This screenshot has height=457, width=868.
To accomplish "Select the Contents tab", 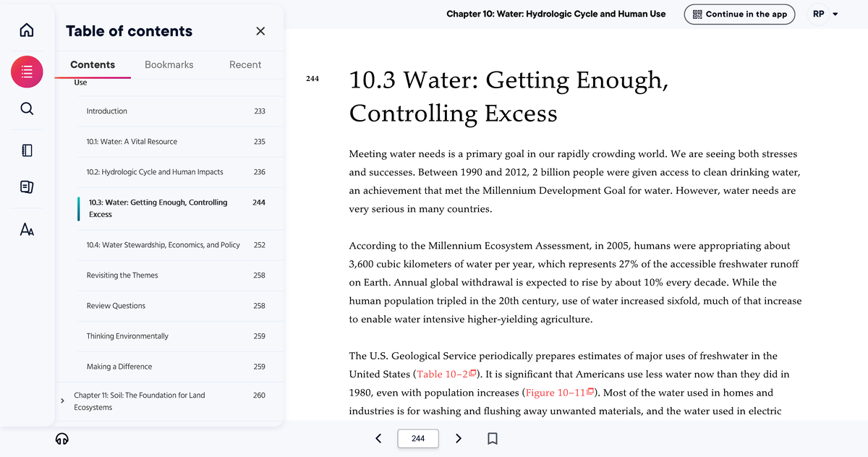I will 93,64.
